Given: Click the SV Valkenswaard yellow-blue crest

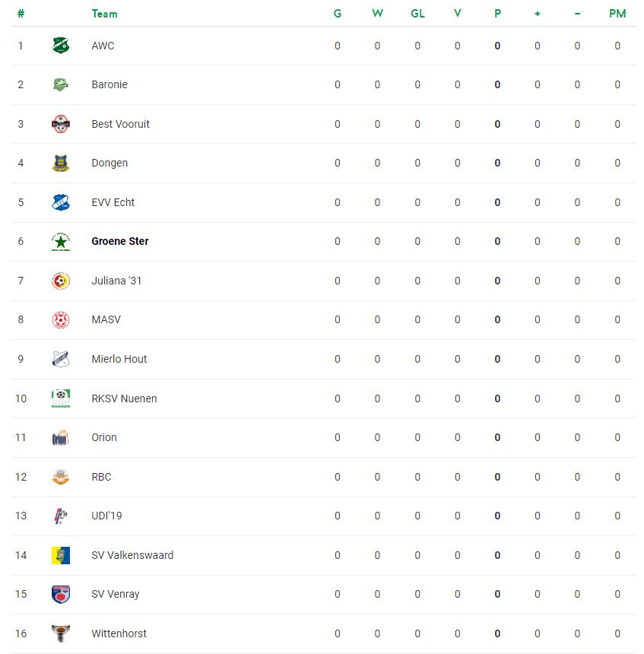Looking at the screenshot, I should pos(61,555).
